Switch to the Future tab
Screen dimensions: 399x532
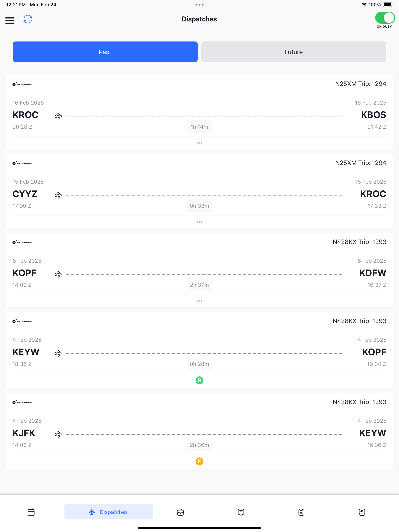point(294,52)
